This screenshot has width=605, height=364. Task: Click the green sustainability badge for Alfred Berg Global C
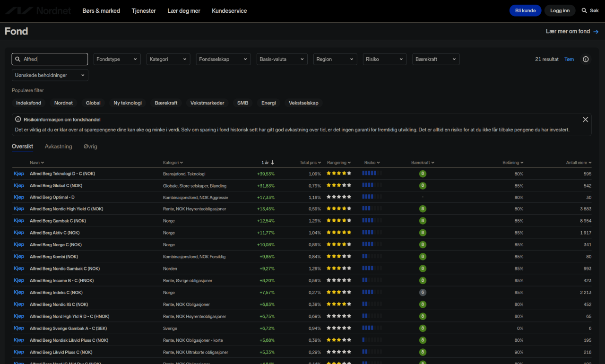click(x=422, y=185)
